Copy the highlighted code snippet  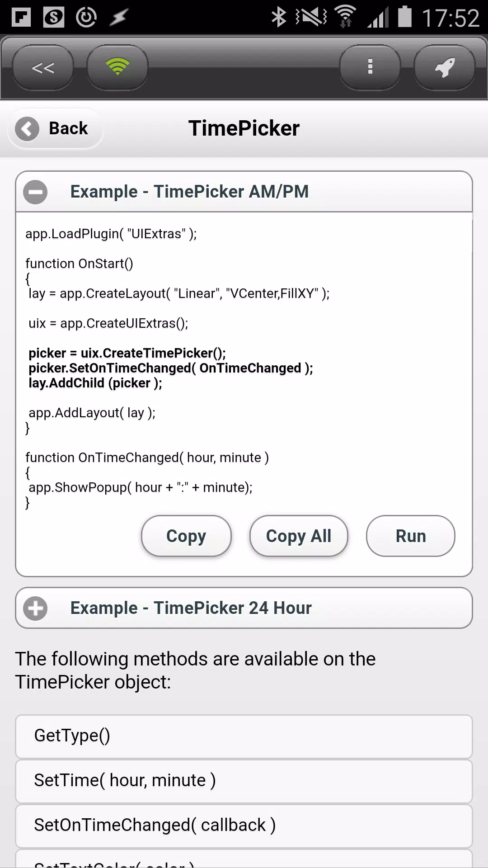(x=186, y=536)
